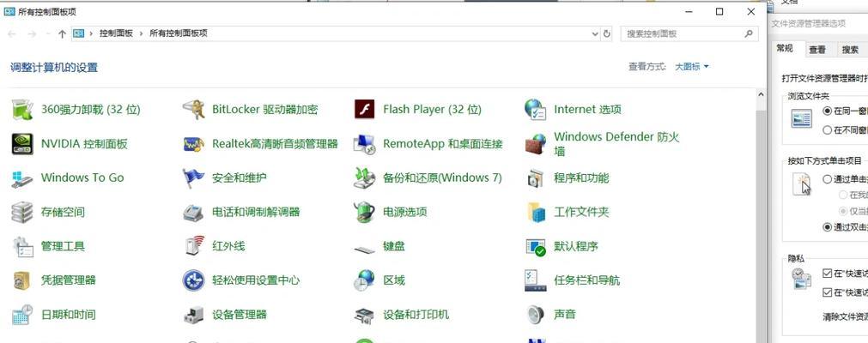
Task: Switch to the 搜索 tab
Action: pyautogui.click(x=850, y=50)
